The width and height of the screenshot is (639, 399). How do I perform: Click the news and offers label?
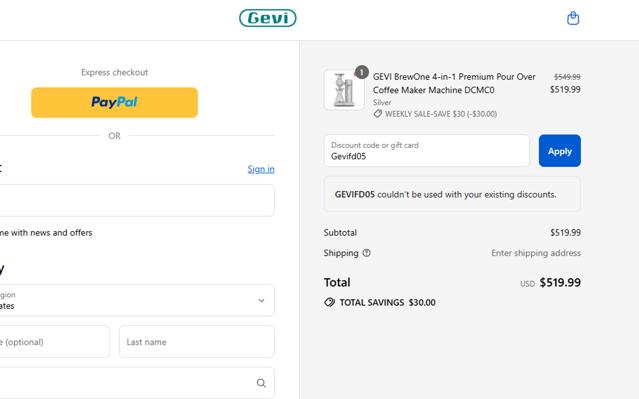[46, 233]
